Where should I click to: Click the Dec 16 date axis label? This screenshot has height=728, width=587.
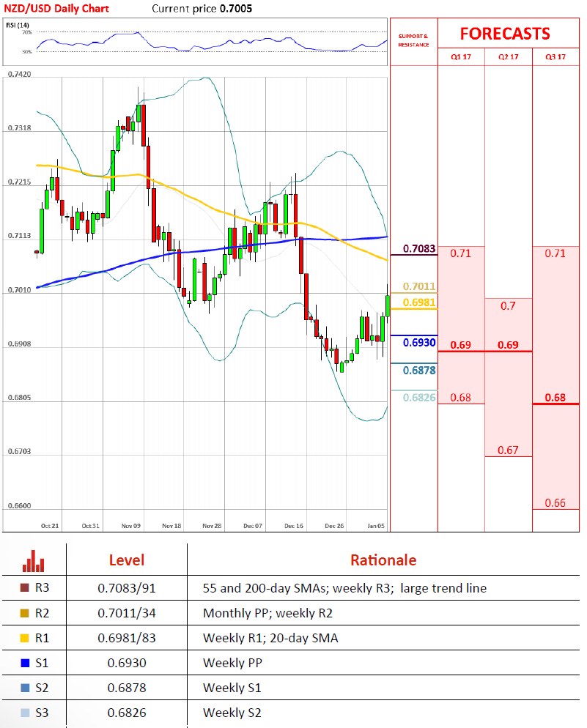(x=293, y=526)
